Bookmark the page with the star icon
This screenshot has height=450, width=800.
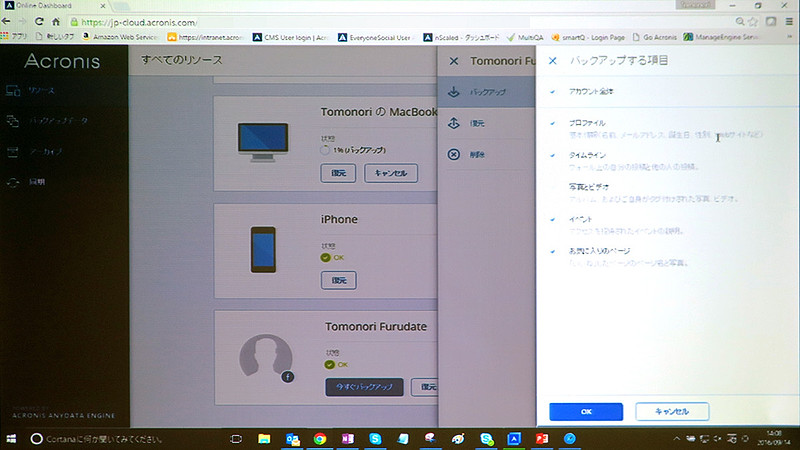coord(754,21)
